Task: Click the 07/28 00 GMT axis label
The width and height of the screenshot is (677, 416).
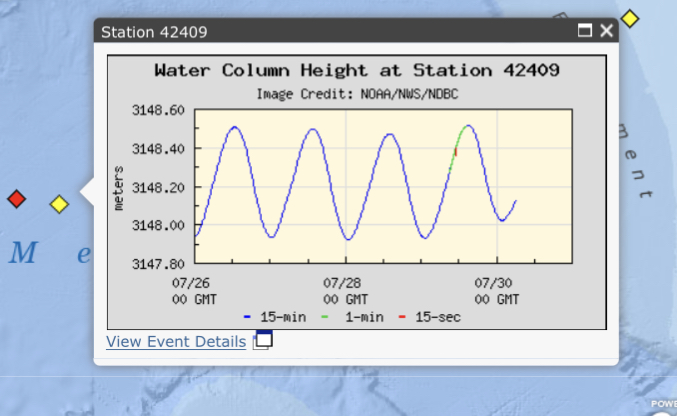Action: click(x=345, y=291)
